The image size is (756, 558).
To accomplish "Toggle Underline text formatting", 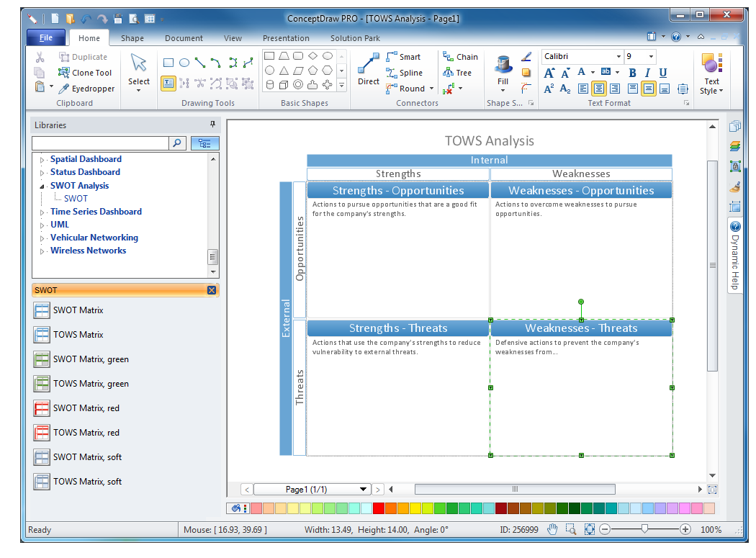I will click(662, 73).
